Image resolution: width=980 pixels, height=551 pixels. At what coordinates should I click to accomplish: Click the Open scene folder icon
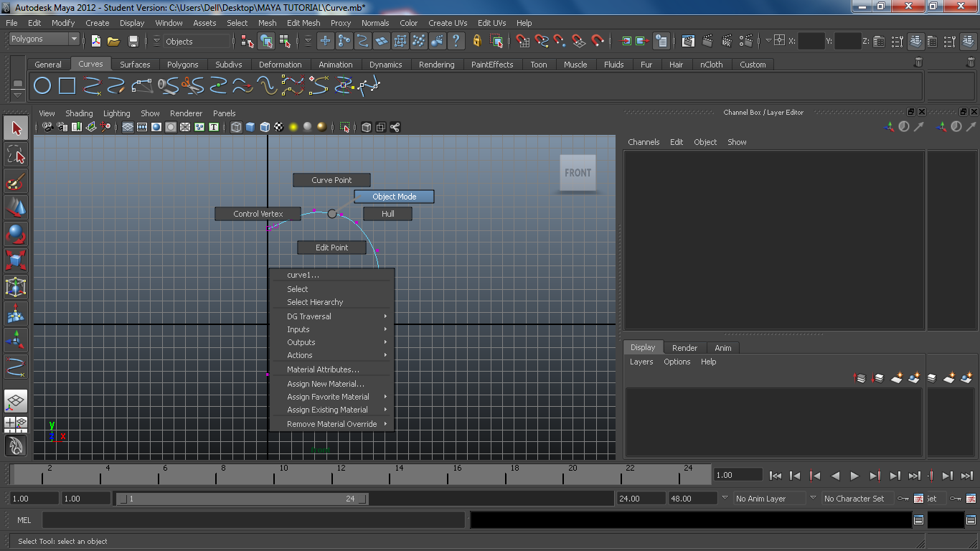tap(113, 41)
